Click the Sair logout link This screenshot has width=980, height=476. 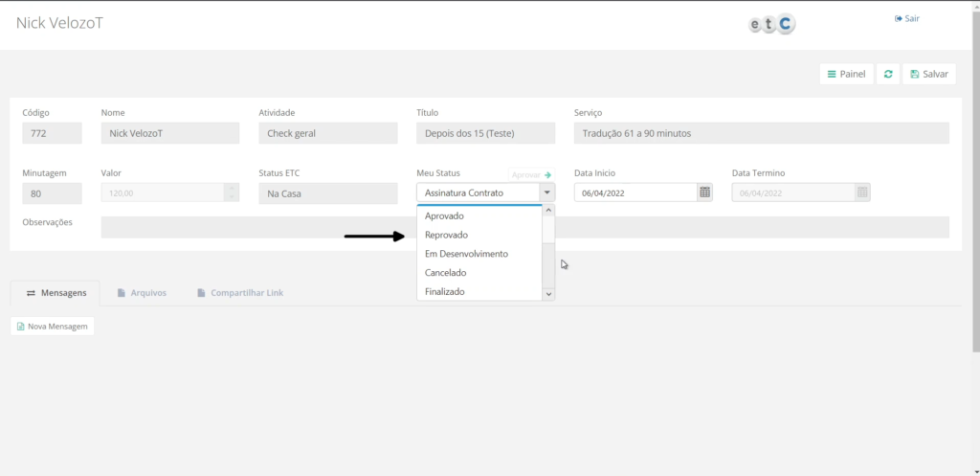[x=906, y=18]
